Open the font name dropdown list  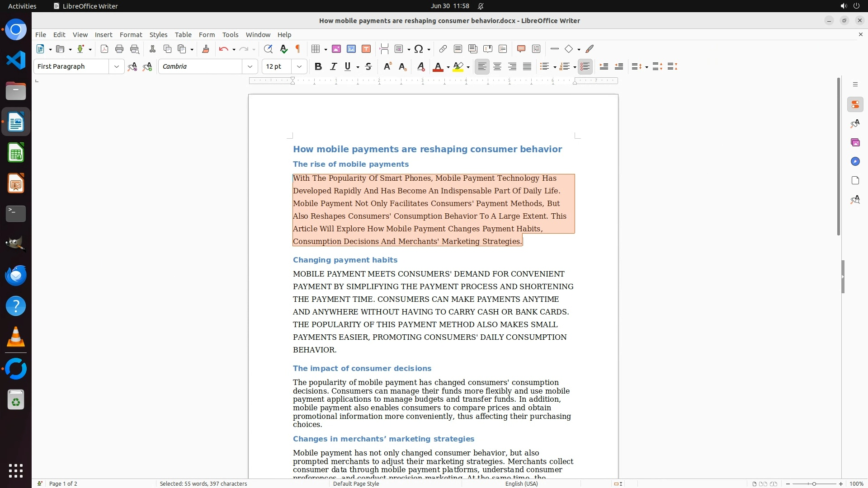pyautogui.click(x=250, y=66)
